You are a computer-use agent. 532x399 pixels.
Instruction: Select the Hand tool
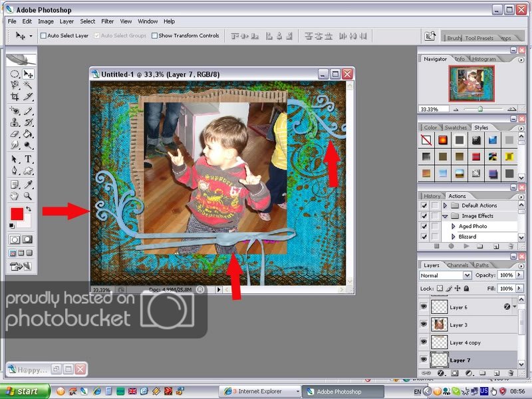(15, 196)
